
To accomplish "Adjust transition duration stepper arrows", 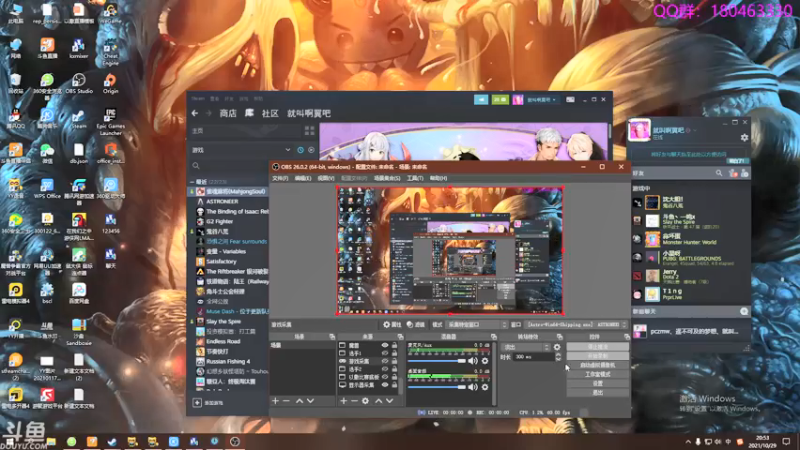I will click(x=558, y=357).
